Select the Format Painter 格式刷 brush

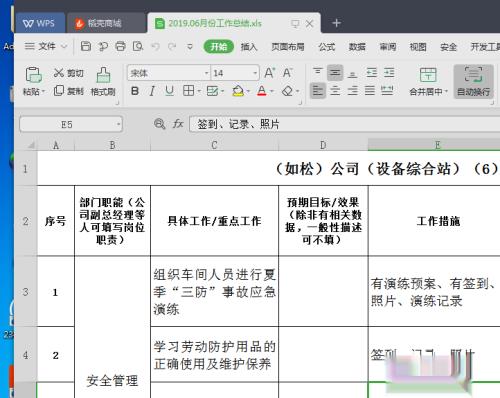[x=103, y=75]
